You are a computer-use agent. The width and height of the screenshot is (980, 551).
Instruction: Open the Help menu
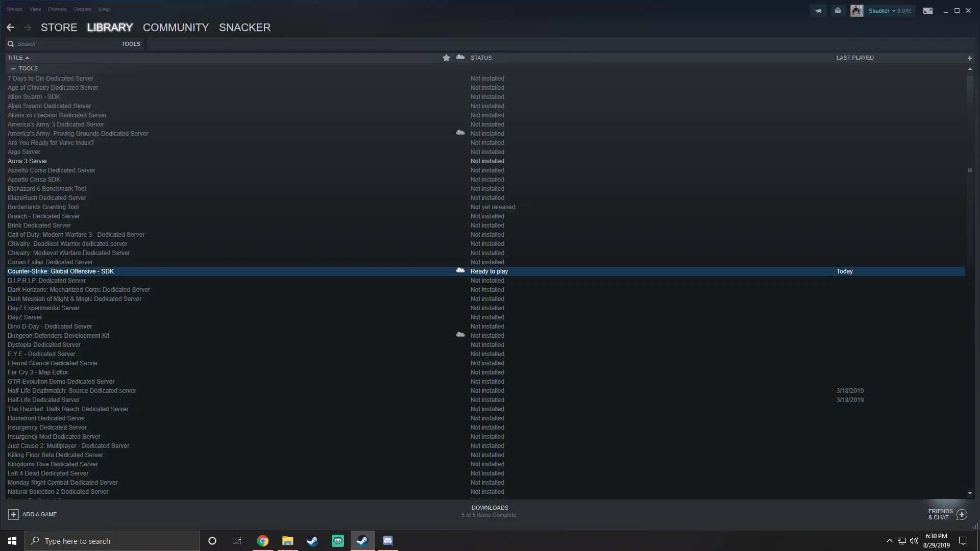[x=104, y=9]
